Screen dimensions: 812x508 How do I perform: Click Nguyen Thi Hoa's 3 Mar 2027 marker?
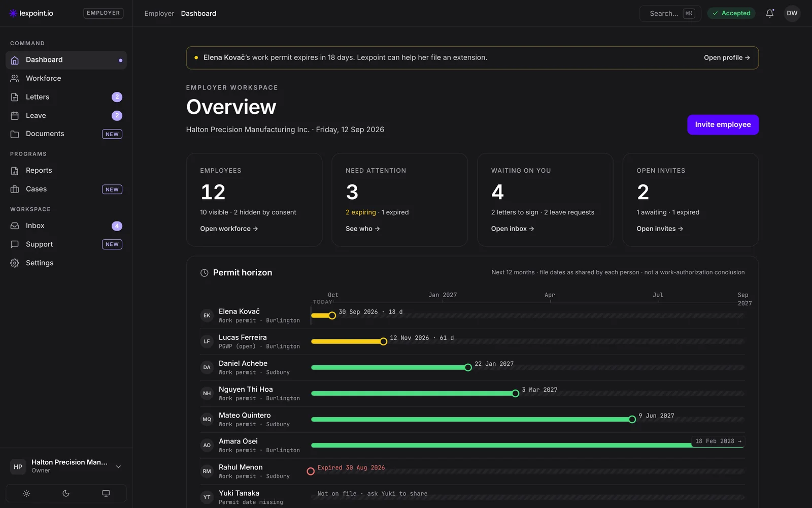[x=515, y=393]
